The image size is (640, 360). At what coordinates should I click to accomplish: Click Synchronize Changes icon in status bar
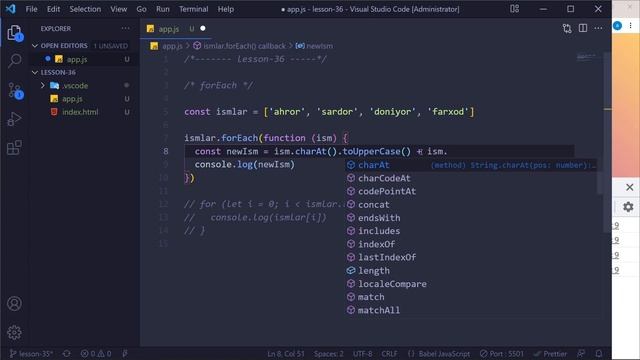67,353
